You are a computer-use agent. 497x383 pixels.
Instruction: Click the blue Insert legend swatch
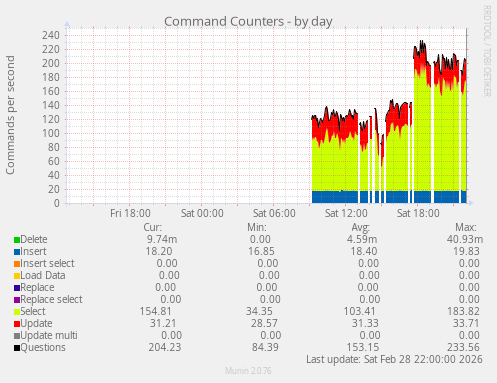(17, 252)
